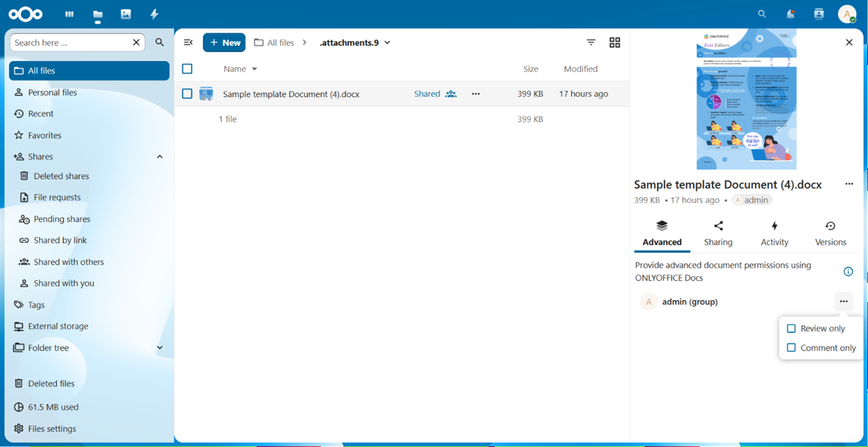The height and width of the screenshot is (447, 868).
Task: Collapse the navigation sidebar toggle
Action: 188,42
